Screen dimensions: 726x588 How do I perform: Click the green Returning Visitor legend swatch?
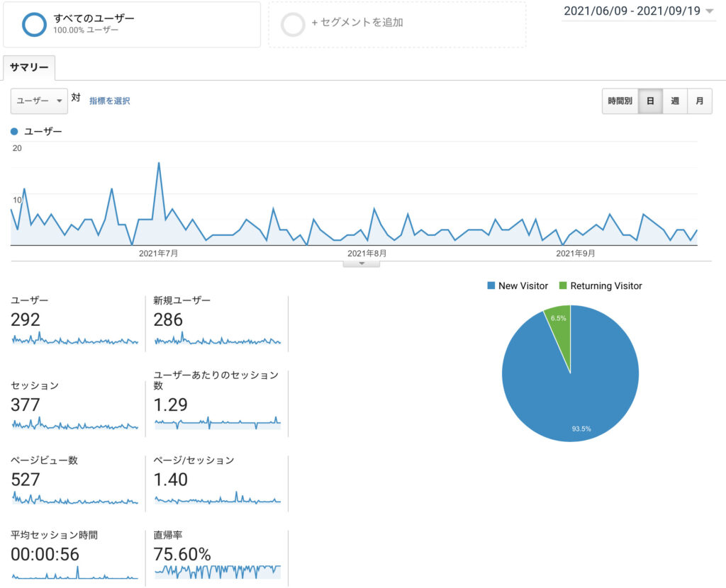click(563, 285)
